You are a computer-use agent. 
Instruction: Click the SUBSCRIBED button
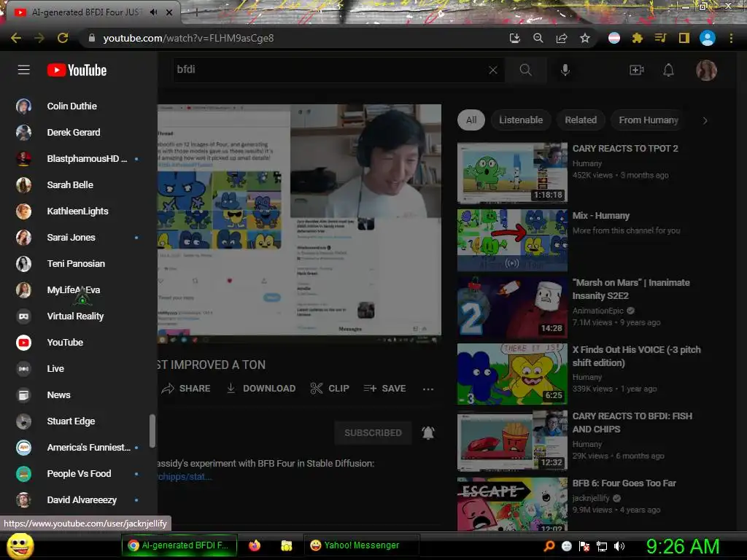click(x=373, y=433)
